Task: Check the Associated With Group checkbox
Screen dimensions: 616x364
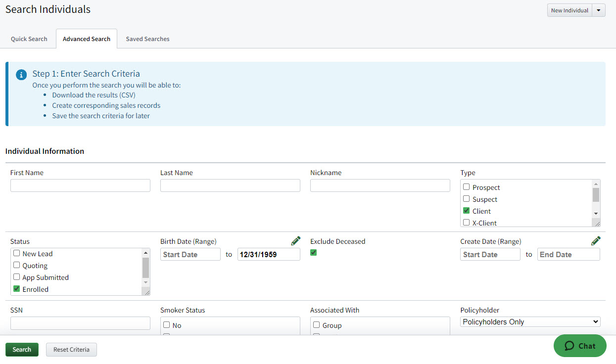Action: (316, 325)
